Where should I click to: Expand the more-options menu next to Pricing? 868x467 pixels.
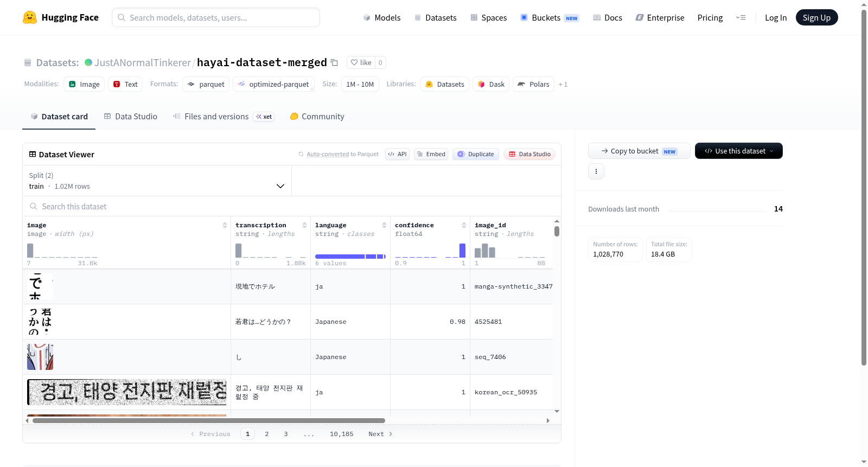[741, 18]
